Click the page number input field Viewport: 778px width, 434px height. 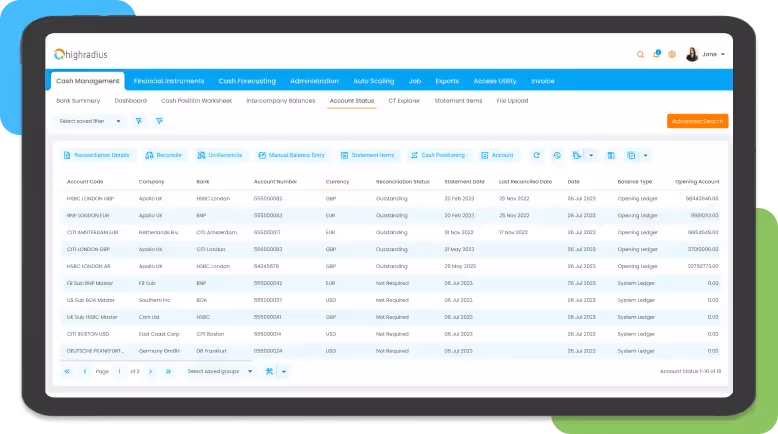coord(119,372)
